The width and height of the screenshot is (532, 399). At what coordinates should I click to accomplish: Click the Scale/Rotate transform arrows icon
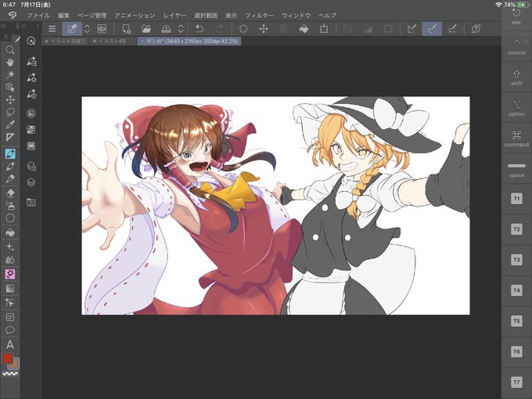264,29
